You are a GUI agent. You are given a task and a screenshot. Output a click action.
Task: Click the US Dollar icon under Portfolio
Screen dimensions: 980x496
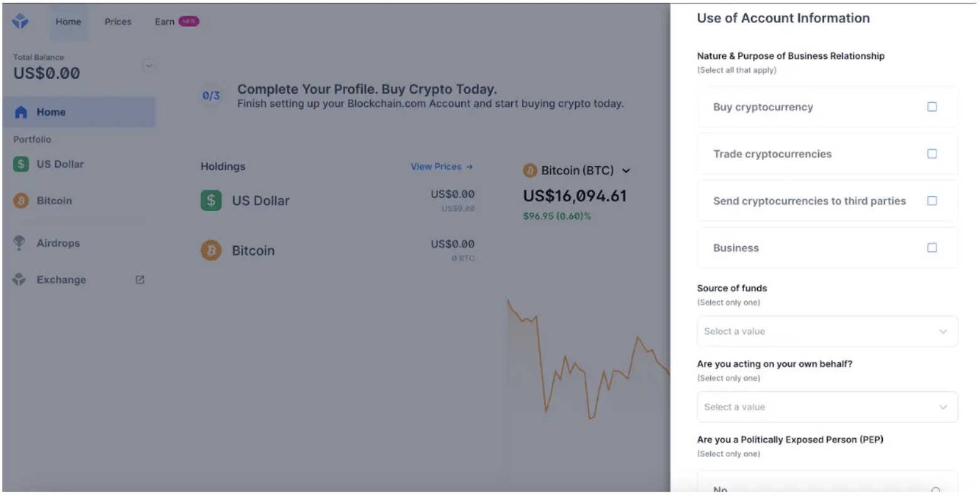(21, 164)
